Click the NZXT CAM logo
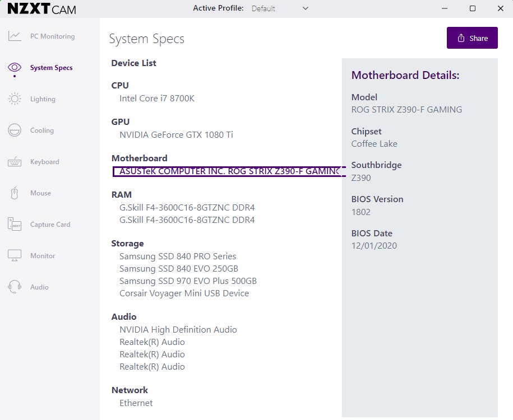The height and width of the screenshot is (420, 513). tap(41, 9)
